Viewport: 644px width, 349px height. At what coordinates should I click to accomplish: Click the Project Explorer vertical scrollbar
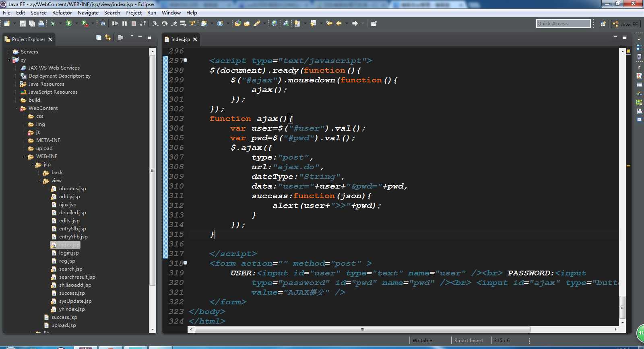coord(153,171)
